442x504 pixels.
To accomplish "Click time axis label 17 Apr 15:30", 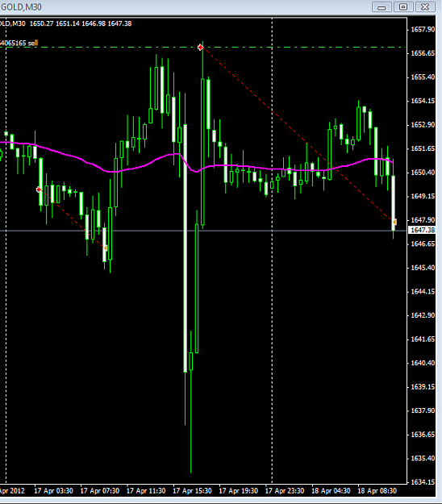I will click(x=192, y=491).
